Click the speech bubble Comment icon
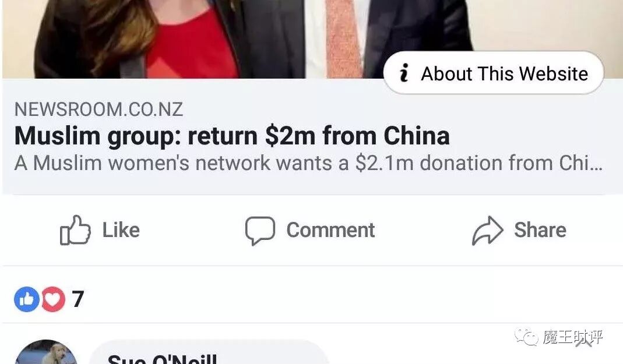The width and height of the screenshot is (623, 364). tap(260, 231)
